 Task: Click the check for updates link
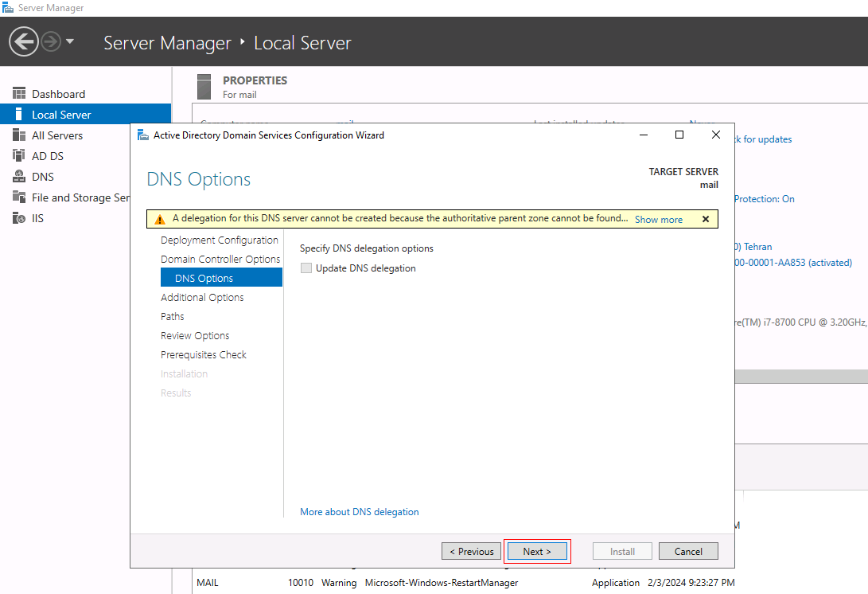pos(763,139)
